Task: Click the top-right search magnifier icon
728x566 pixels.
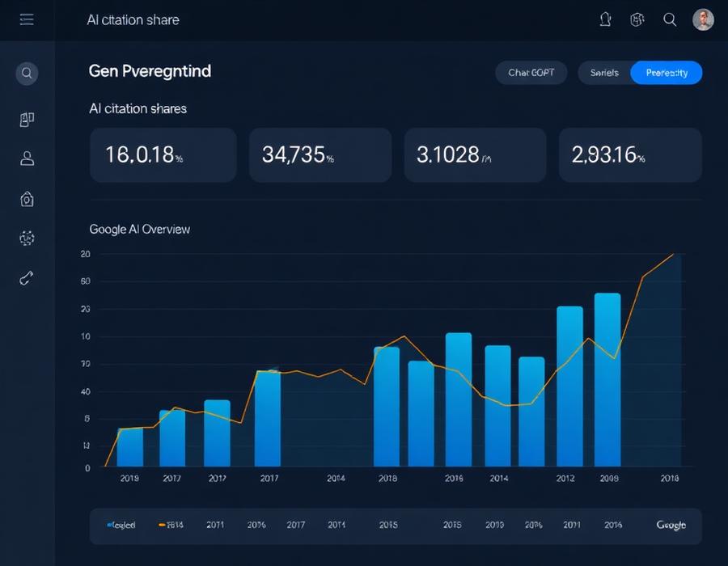Action: point(670,19)
